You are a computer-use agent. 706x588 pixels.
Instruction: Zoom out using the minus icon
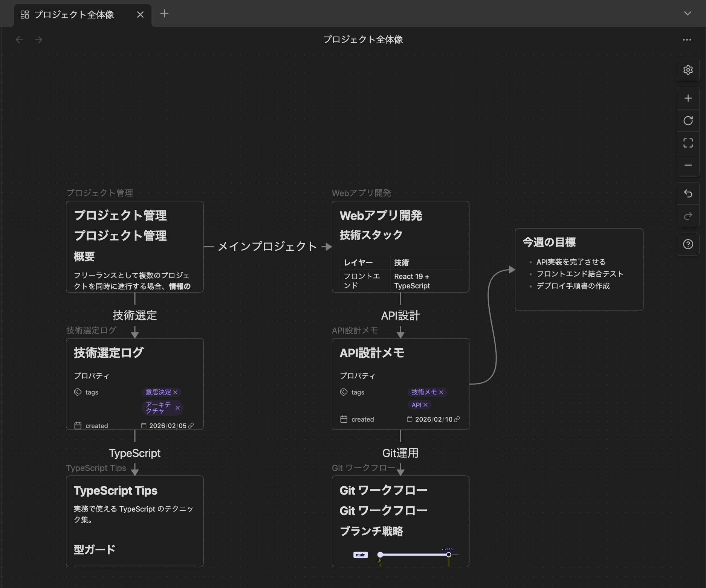(688, 165)
